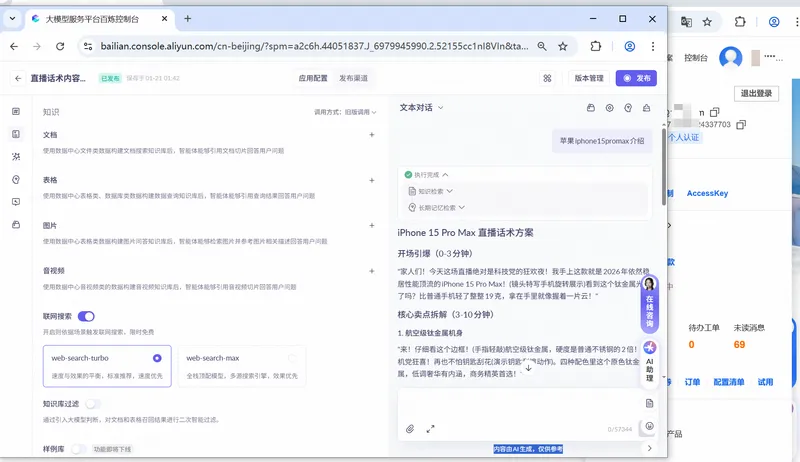Expand the chat input with the arrows icon
The width and height of the screenshot is (800, 462).
pyautogui.click(x=430, y=429)
